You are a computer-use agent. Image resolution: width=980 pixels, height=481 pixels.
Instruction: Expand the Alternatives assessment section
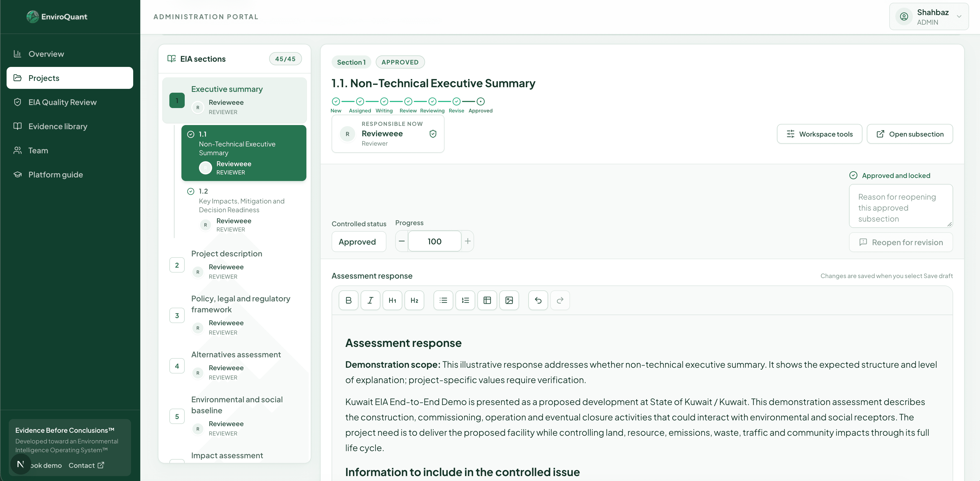[234, 366]
